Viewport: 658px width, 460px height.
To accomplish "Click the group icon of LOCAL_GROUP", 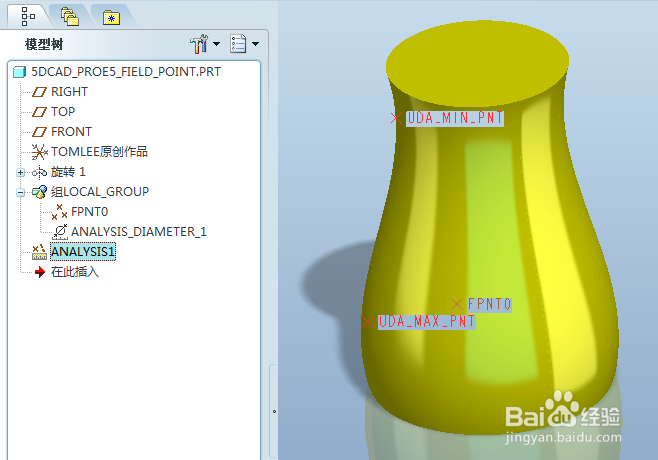I will point(39,192).
